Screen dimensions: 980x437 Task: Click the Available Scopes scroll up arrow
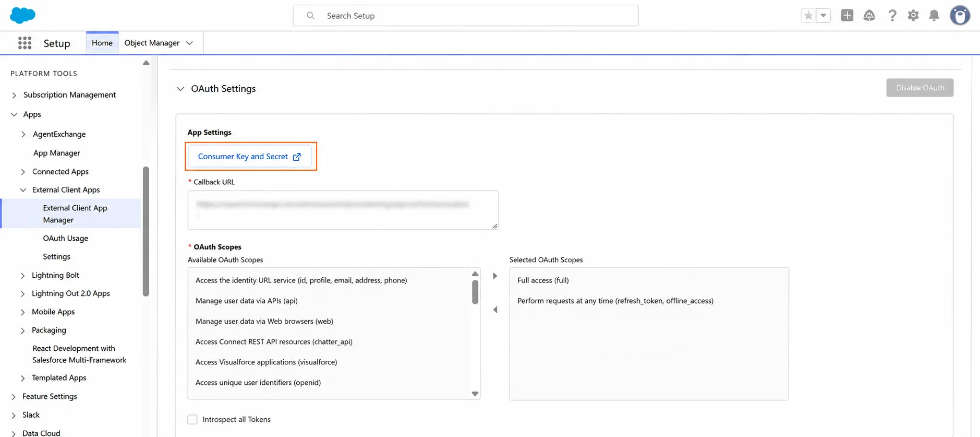pyautogui.click(x=475, y=274)
